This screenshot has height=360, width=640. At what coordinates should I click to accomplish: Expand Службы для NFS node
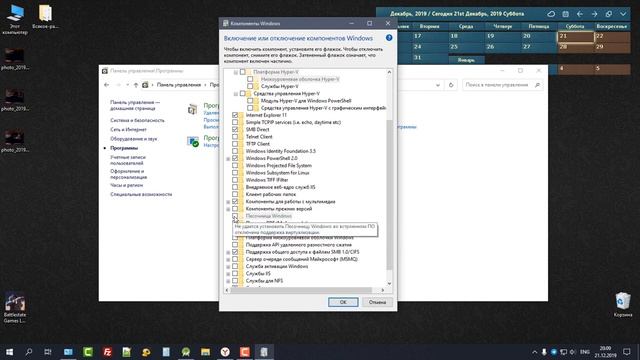click(228, 281)
